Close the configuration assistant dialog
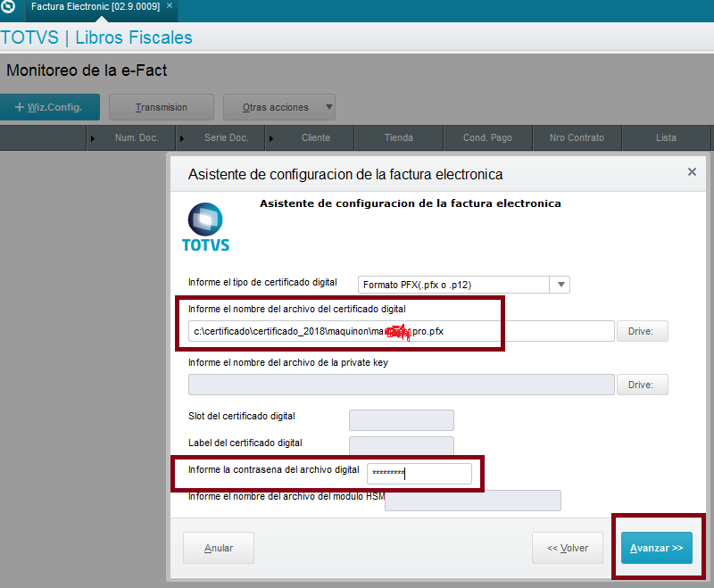This screenshot has width=714, height=588. [692, 172]
